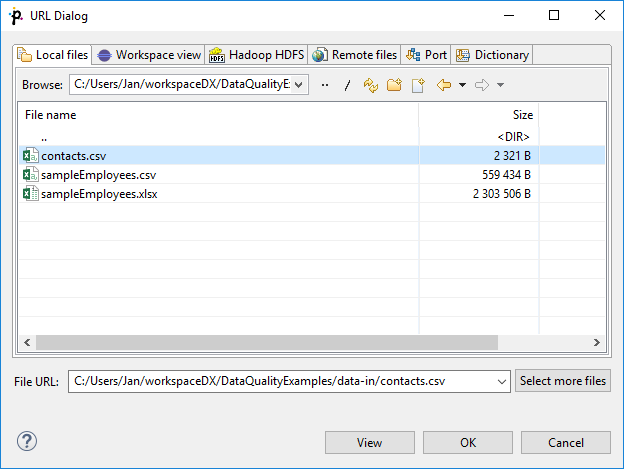Click Select more files button

click(563, 381)
